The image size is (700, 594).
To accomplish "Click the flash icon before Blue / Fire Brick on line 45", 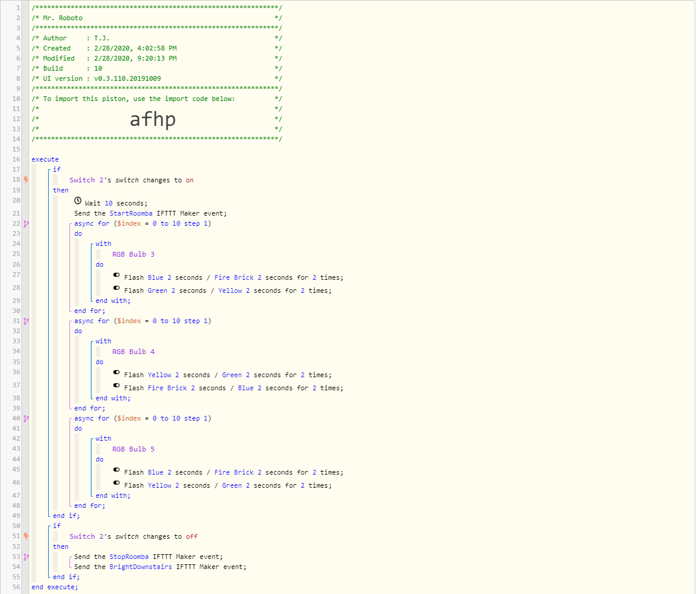I will click(x=116, y=469).
